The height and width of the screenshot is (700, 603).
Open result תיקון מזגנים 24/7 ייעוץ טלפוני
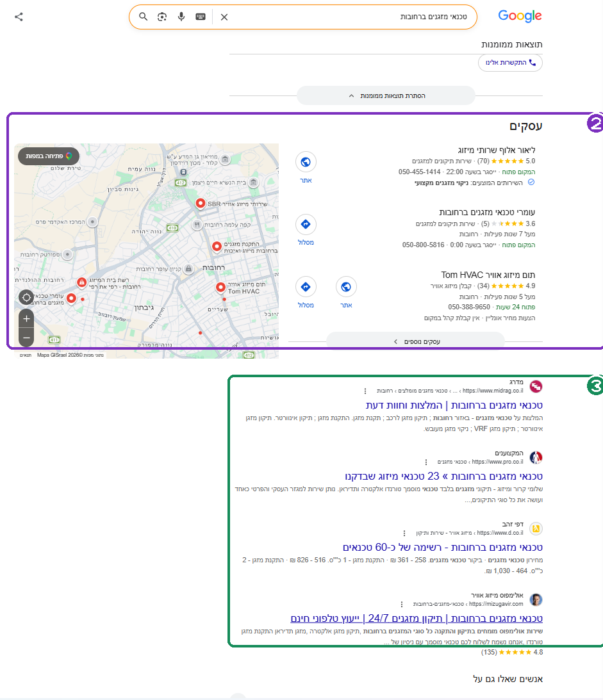pyautogui.click(x=417, y=619)
